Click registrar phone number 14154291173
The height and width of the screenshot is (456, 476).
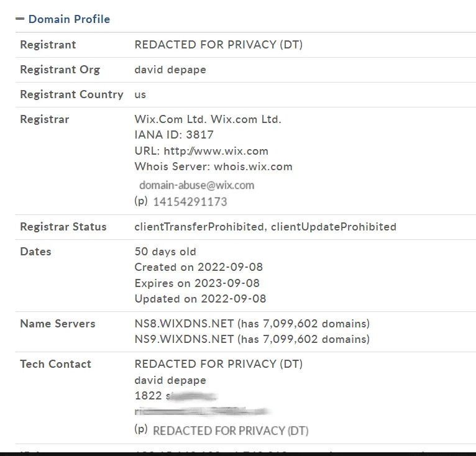coord(190,202)
